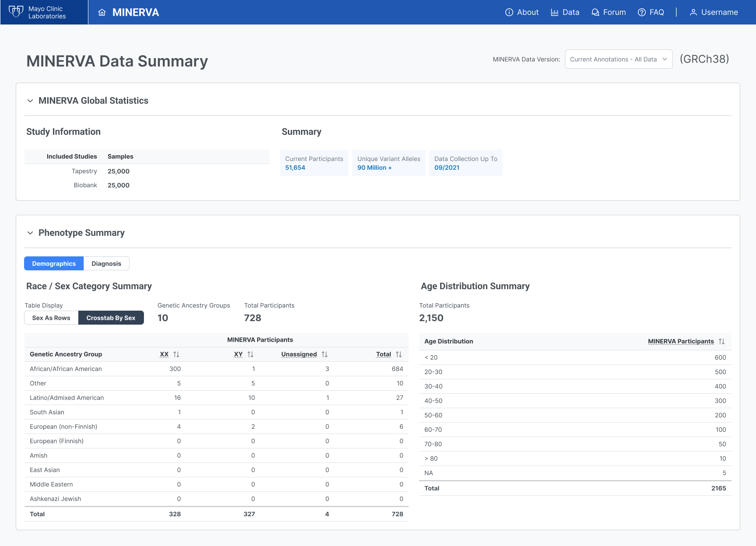The height and width of the screenshot is (546, 756).
Task: Select the African/African American row label
Action: (66, 369)
